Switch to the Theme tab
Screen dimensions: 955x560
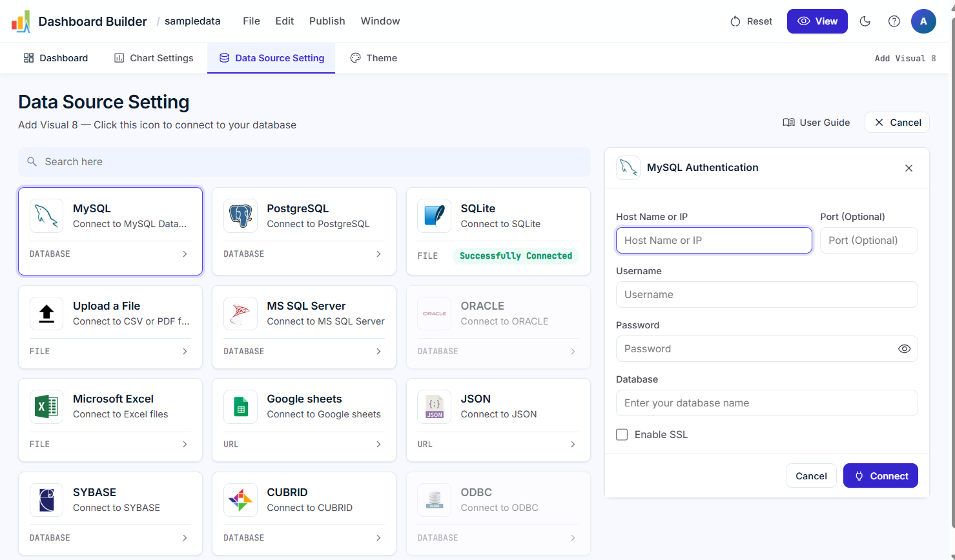pyautogui.click(x=373, y=58)
